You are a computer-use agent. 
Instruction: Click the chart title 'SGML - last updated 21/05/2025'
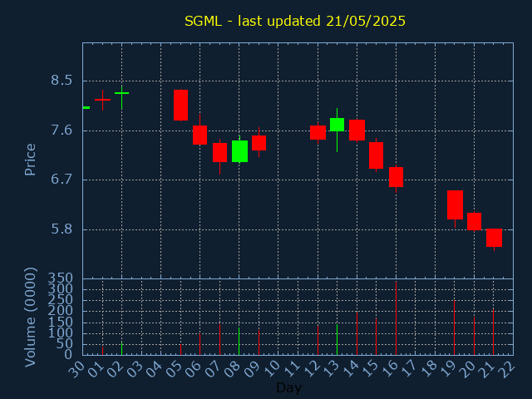pyautogui.click(x=295, y=22)
